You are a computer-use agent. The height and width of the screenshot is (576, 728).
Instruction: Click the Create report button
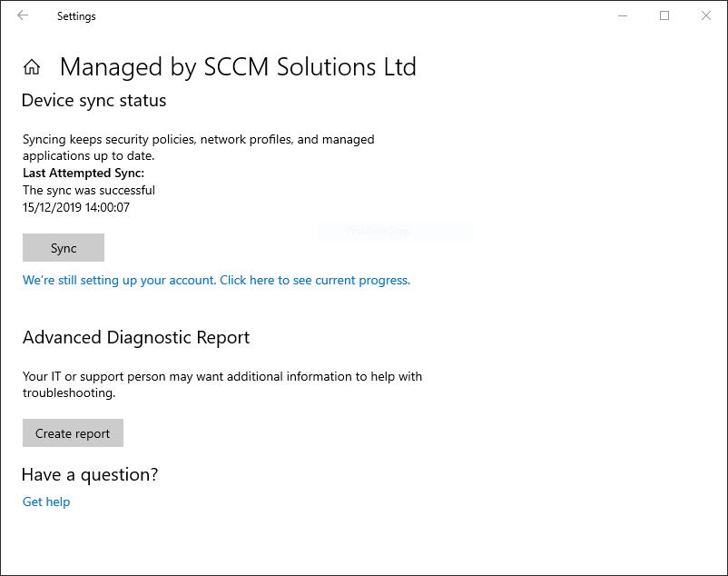coord(73,433)
